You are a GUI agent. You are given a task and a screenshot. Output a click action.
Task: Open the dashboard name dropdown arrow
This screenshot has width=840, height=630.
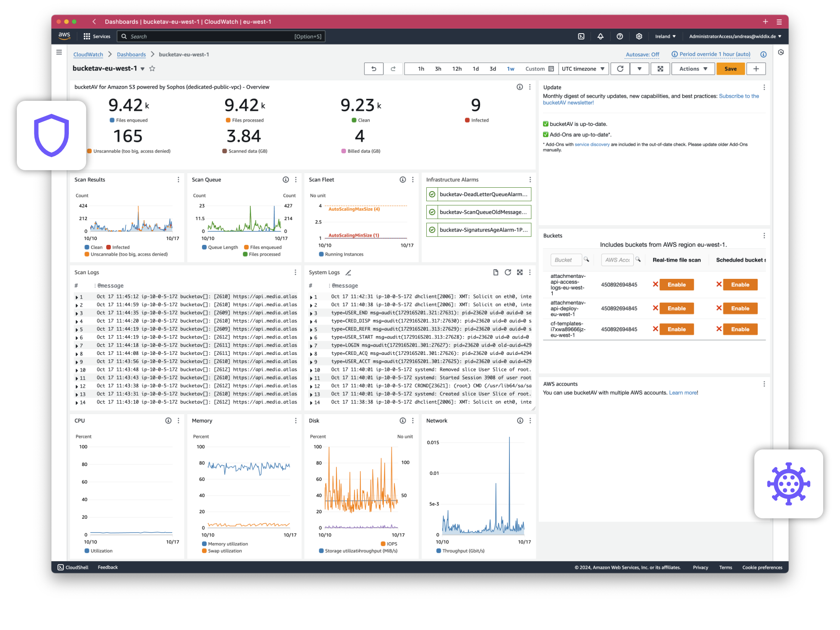click(143, 69)
